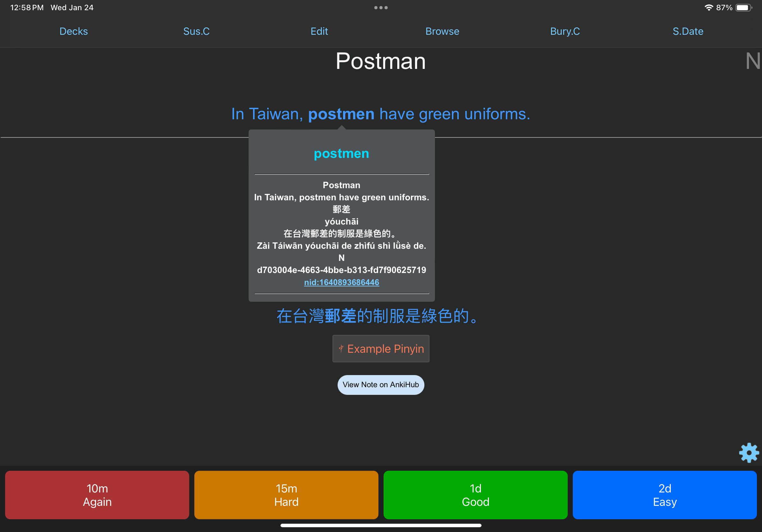The height and width of the screenshot is (532, 762).
Task: Tap the three-dot multitasking indicator
Action: tap(381, 8)
